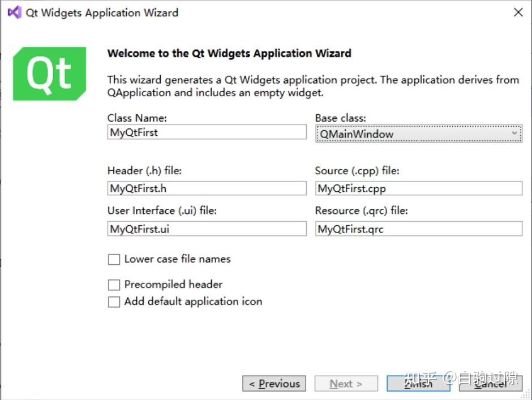
Task: Click the Qt logo icon
Action: (x=49, y=74)
